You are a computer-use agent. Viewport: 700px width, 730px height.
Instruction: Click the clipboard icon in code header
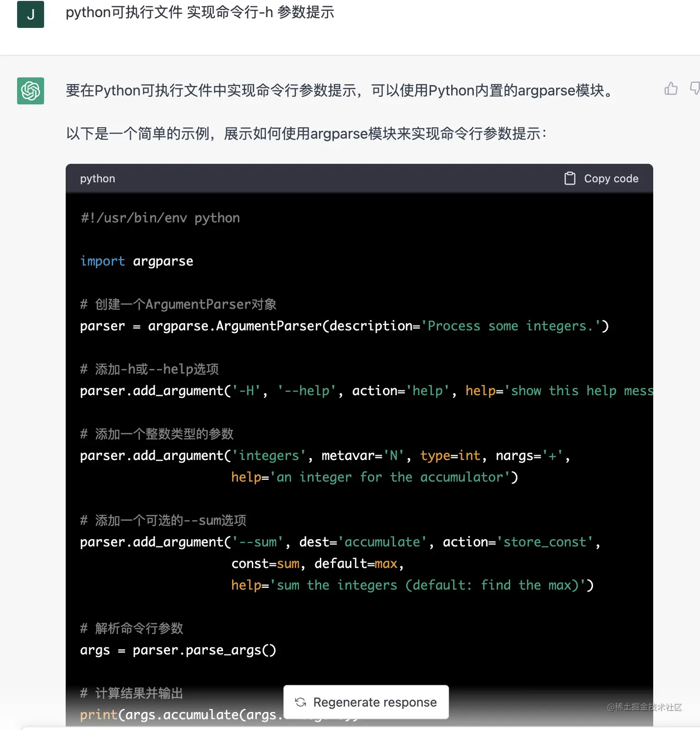(570, 178)
